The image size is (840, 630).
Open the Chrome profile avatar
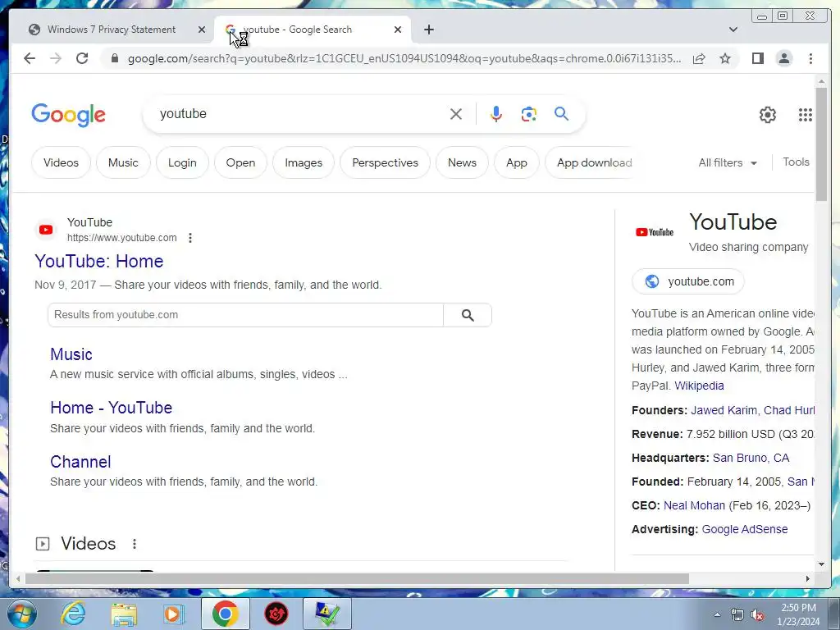tap(783, 58)
